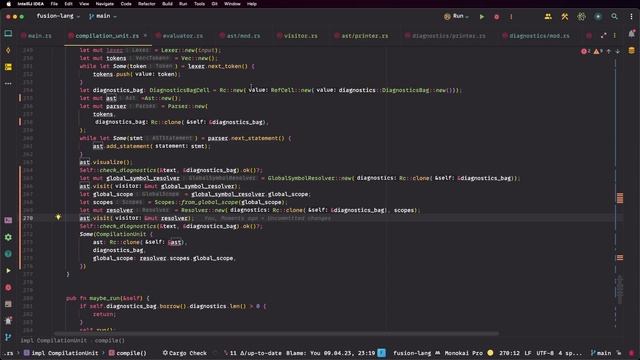640x360 pixels.
Task: Switch to the diagnostics/mod.rs tab
Action: [x=536, y=36]
